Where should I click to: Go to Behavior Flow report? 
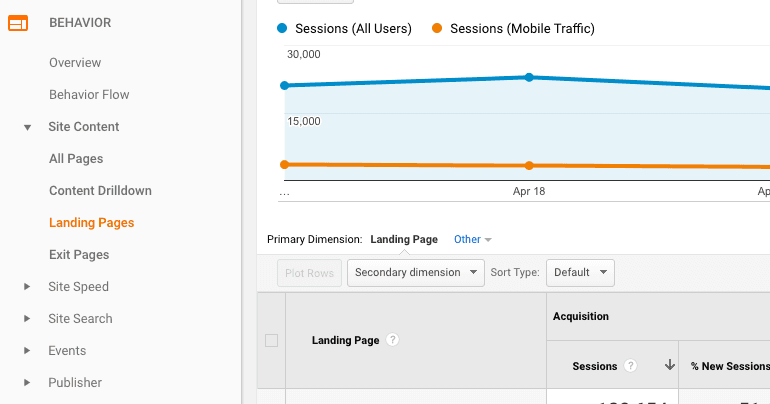(x=89, y=95)
